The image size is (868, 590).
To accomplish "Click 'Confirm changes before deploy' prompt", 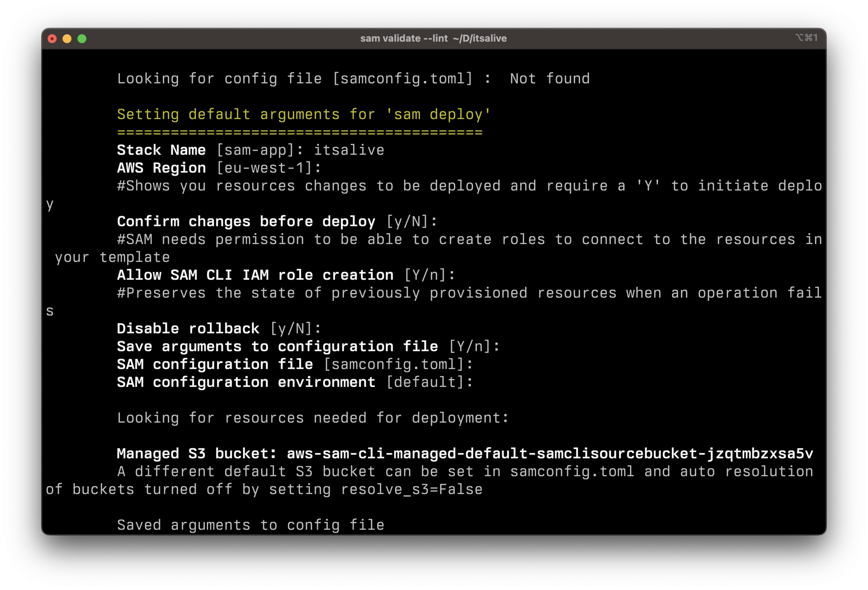I will point(246,222).
